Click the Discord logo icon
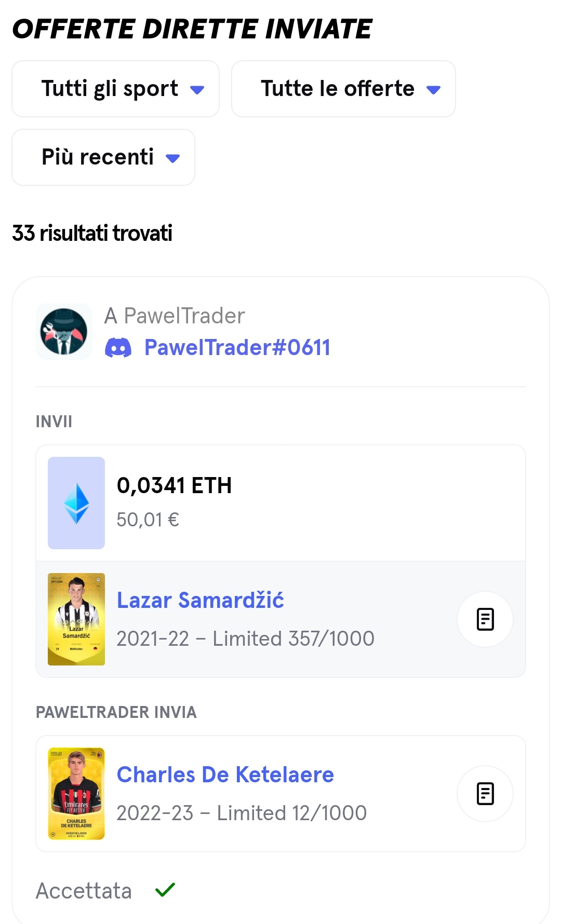This screenshot has height=924, width=561. (118, 348)
